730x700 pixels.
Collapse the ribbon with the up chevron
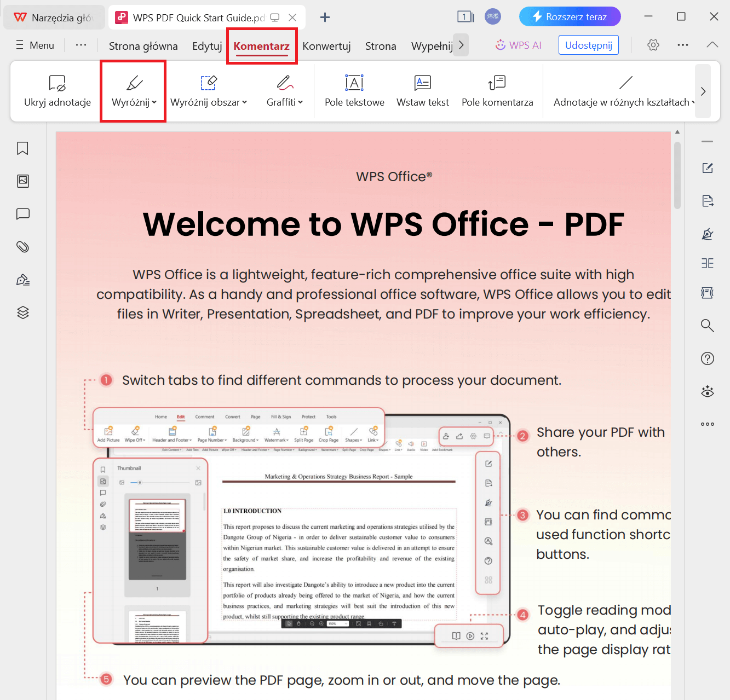tap(712, 45)
